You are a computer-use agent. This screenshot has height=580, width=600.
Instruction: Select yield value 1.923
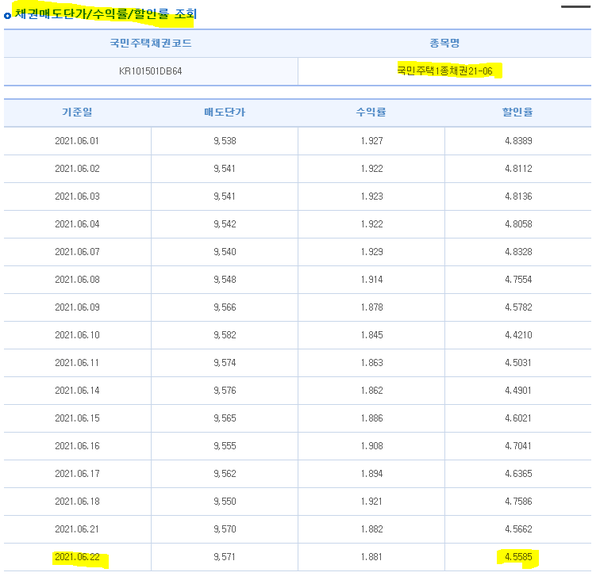point(372,196)
